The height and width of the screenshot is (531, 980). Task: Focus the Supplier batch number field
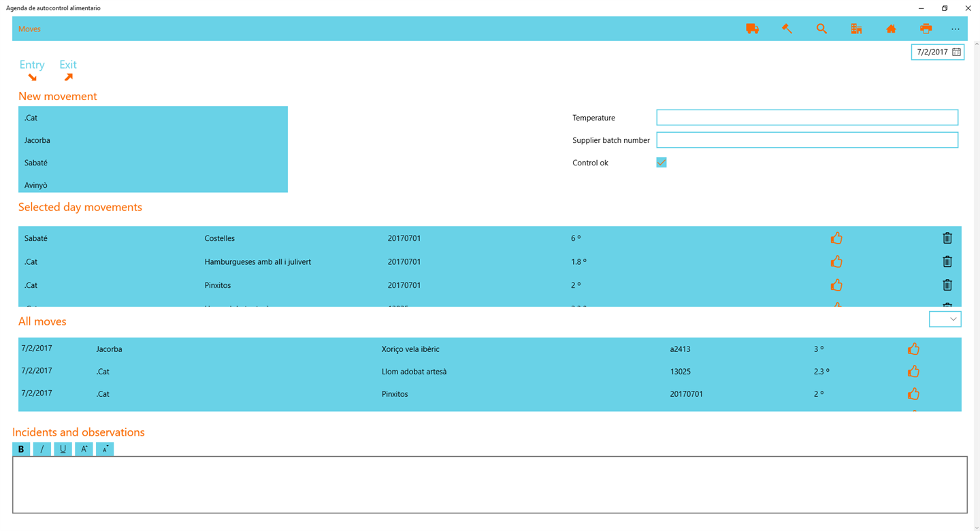[x=807, y=140]
